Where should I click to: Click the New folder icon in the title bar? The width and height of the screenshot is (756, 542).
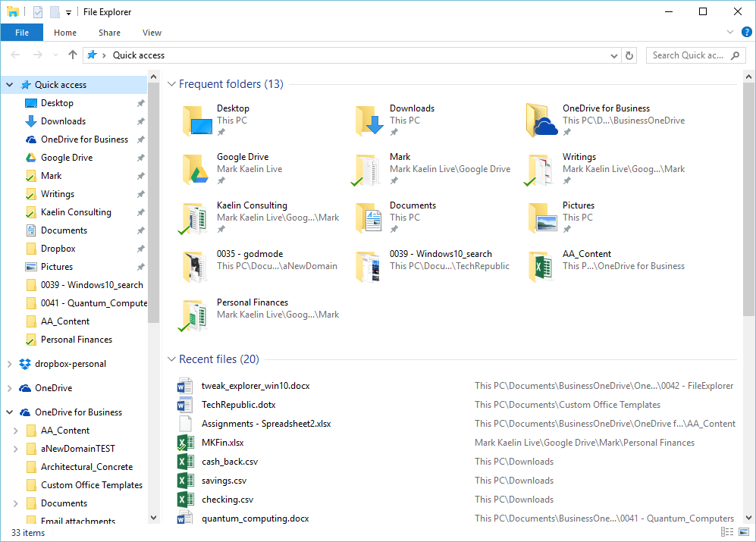55,12
